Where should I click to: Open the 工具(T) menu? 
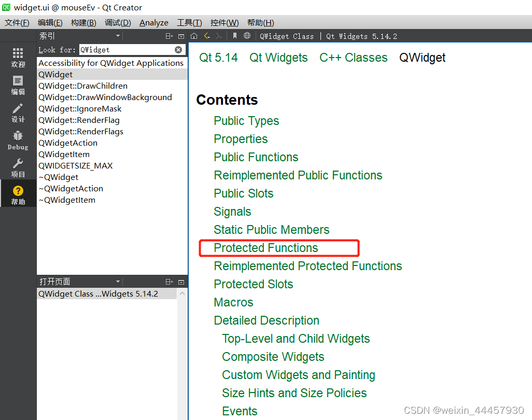[x=189, y=23]
